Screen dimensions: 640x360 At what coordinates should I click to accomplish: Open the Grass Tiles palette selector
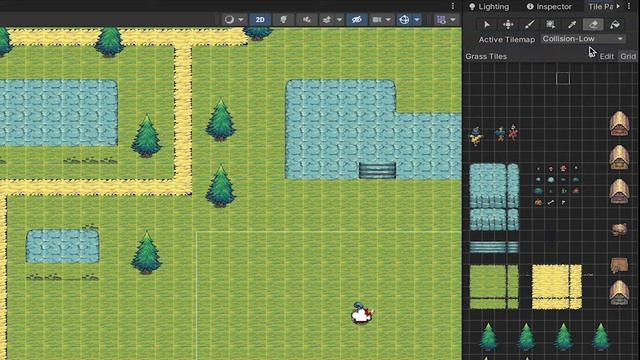point(486,56)
